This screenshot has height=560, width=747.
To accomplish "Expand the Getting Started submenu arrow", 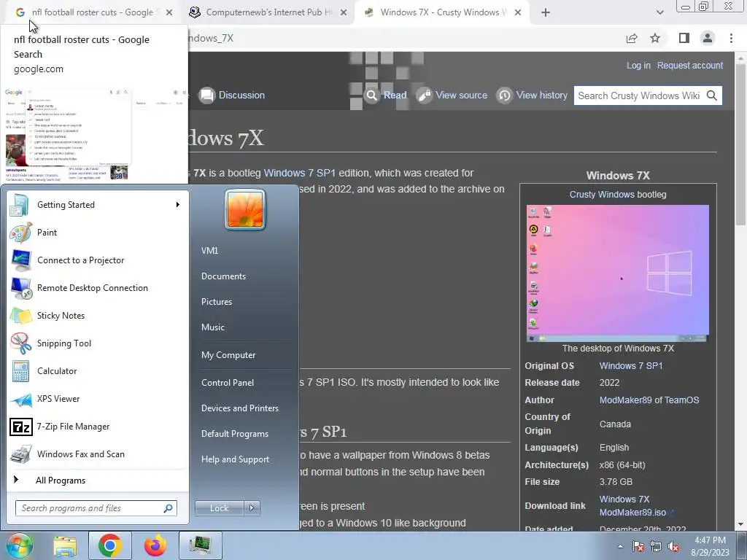I will pyautogui.click(x=178, y=205).
